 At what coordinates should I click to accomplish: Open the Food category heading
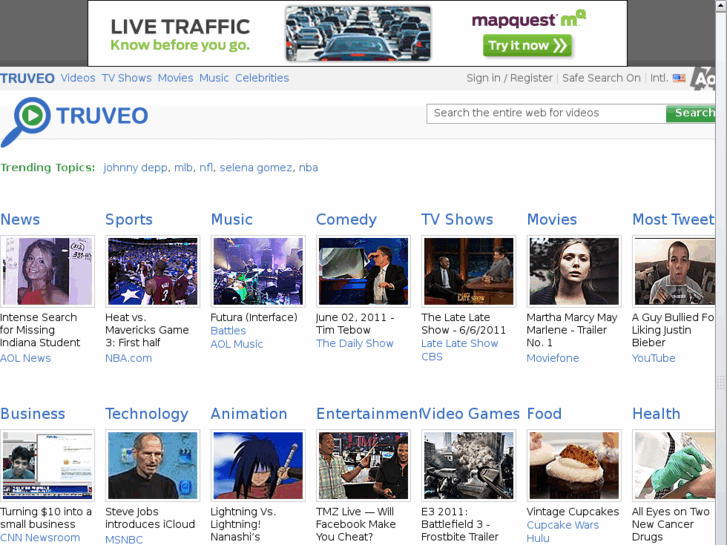tap(544, 414)
